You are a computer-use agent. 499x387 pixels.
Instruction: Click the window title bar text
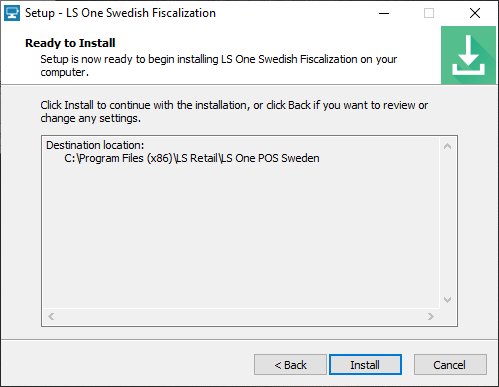[120, 13]
